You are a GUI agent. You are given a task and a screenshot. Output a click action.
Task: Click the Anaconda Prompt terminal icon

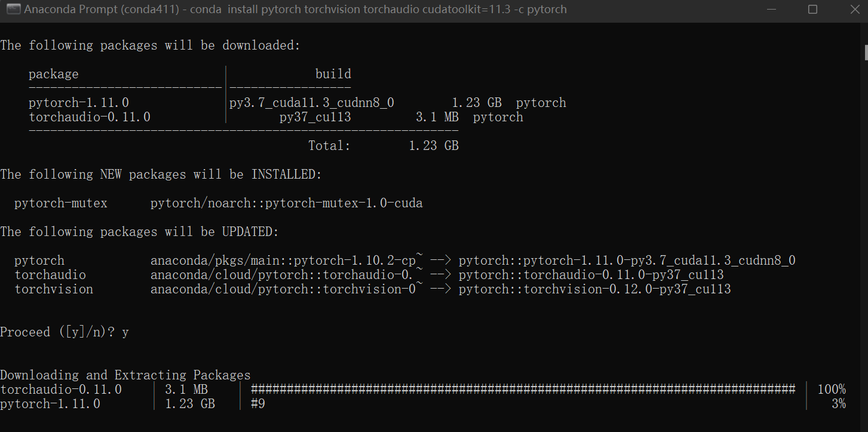point(13,9)
